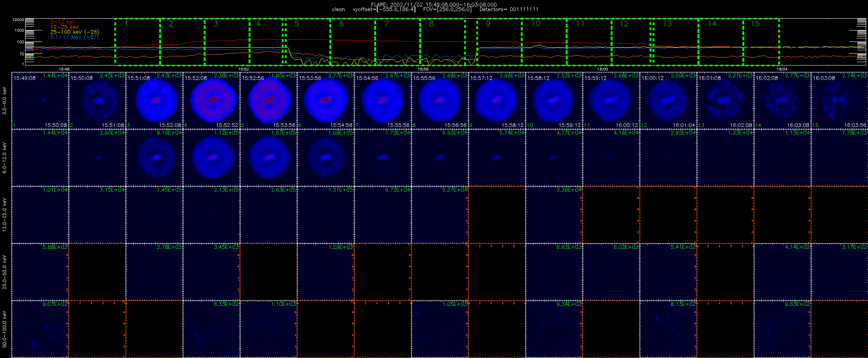Click the 'clean' algorithm label
868x358 pixels.
point(338,10)
